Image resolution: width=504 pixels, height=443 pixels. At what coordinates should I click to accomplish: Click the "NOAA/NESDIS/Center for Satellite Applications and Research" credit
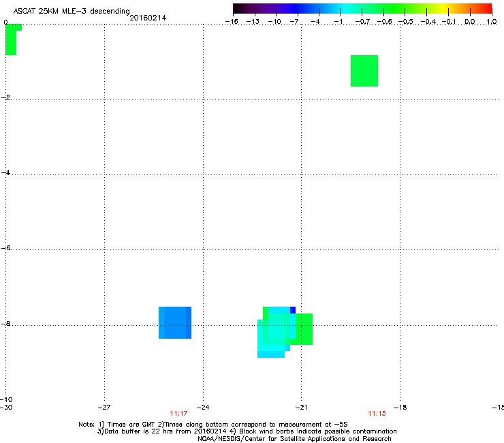294,439
